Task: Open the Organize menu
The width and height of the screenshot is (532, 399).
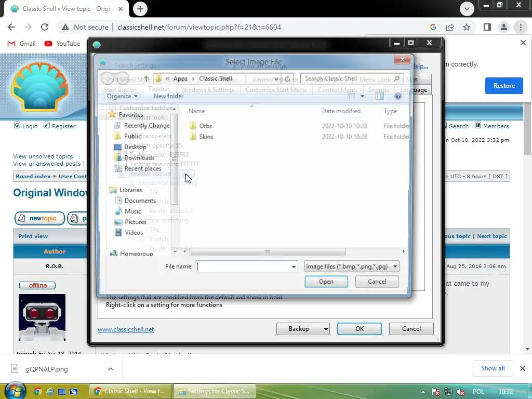Action: click(x=122, y=96)
